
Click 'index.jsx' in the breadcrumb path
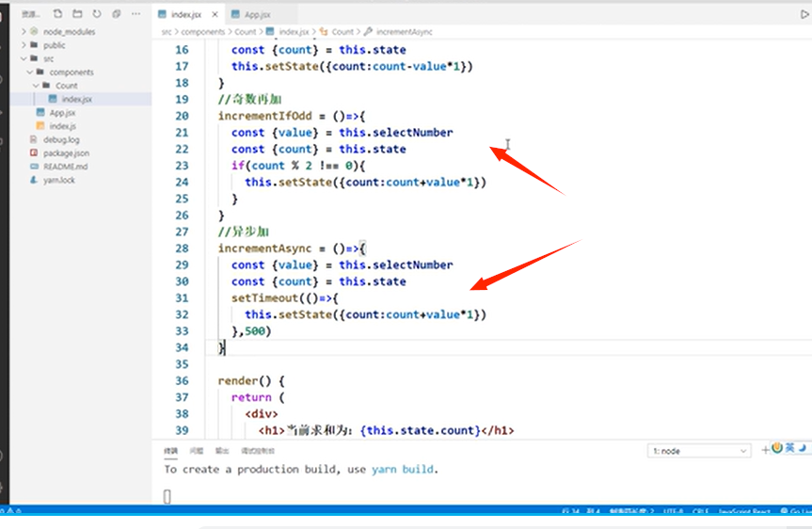click(295, 32)
